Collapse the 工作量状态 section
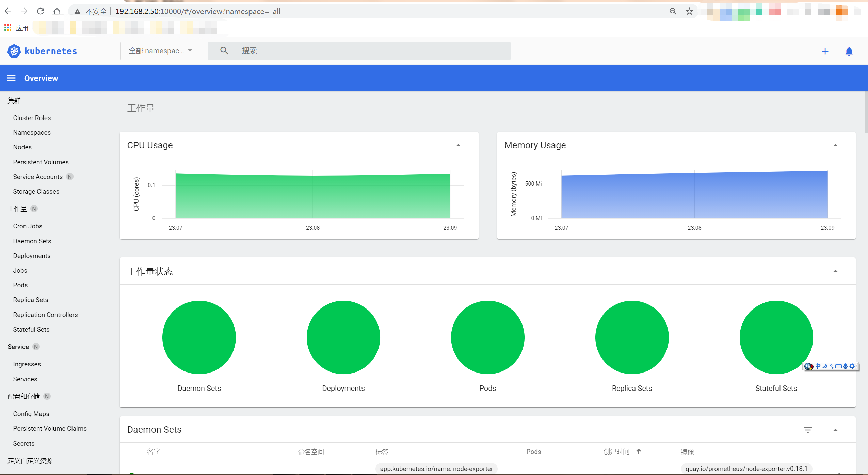Screen dimensions: 868x475 click(835, 271)
